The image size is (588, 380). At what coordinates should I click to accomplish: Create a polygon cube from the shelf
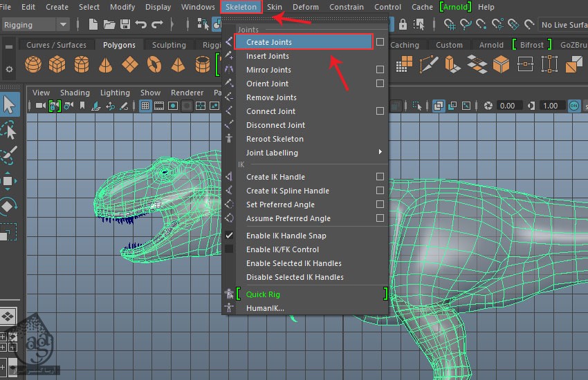[57, 65]
